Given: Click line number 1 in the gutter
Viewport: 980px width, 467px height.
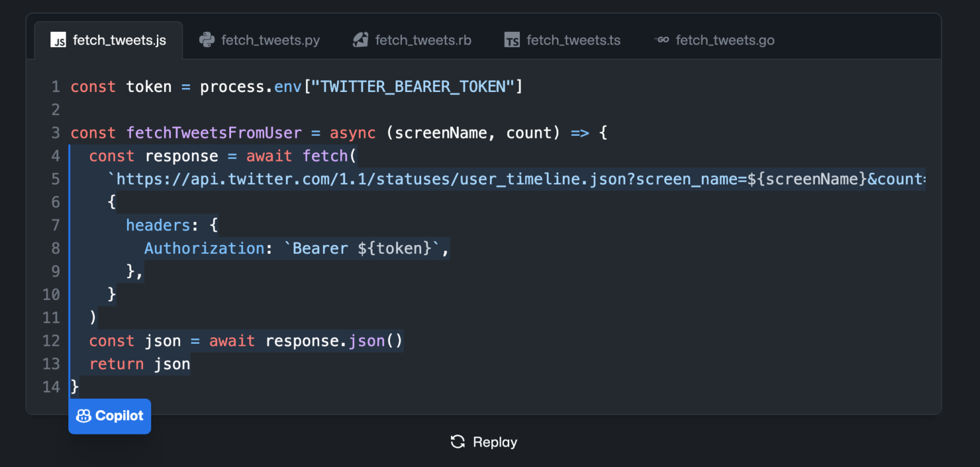Looking at the screenshot, I should click(x=56, y=87).
